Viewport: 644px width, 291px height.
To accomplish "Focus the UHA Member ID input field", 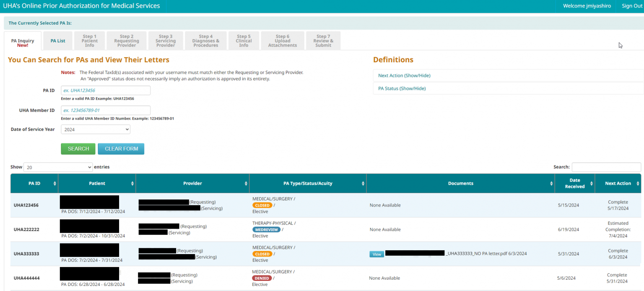I will (106, 110).
